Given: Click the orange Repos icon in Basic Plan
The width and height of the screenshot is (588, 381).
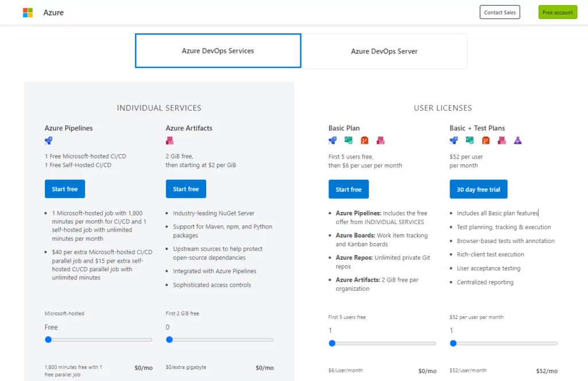Looking at the screenshot, I should click(x=365, y=141).
